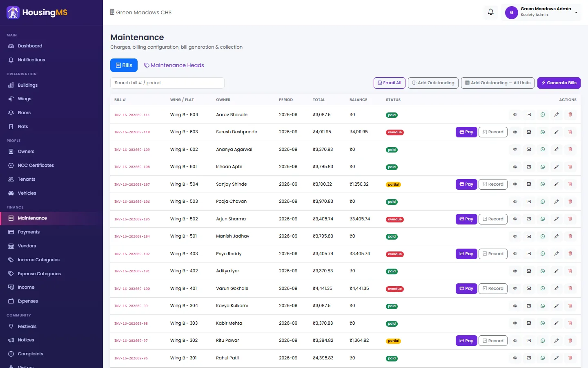Edit the bill for Ritu Pawar
Screen dimensions: 588x368
[557, 341]
